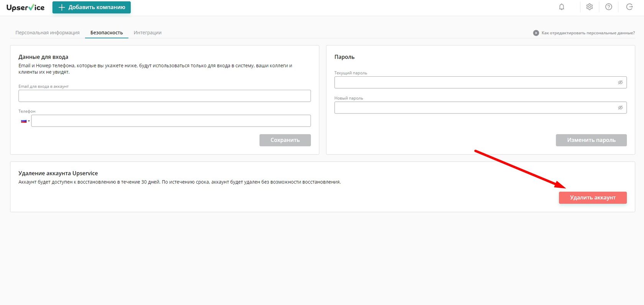Click the Удаление аккаунта Upservice heading

tap(58, 173)
